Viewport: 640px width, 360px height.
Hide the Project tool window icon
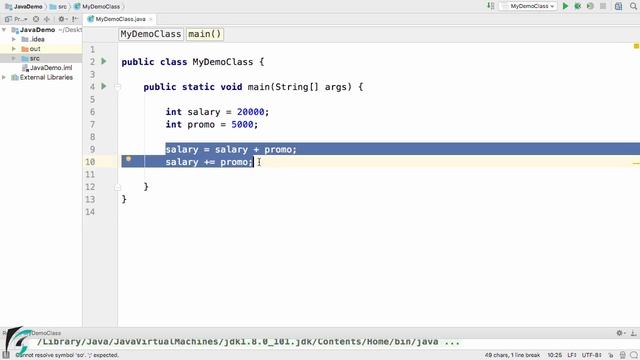point(75,19)
